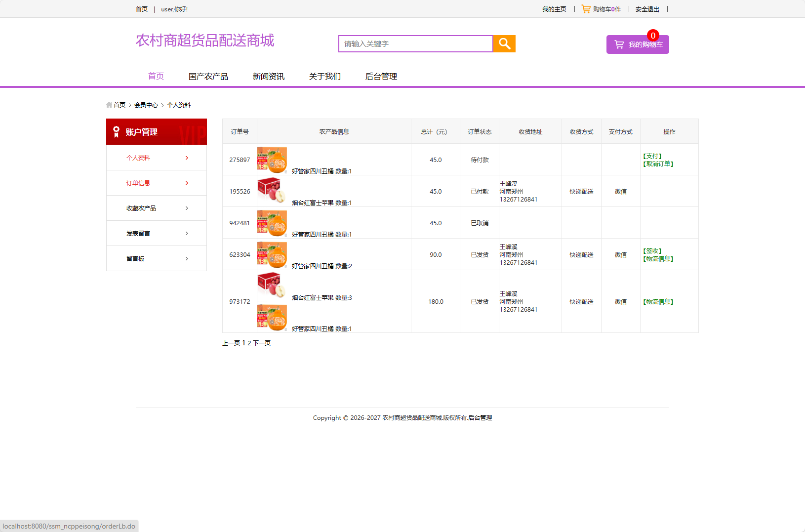Open 后台管理 from the main navigation

coord(381,76)
